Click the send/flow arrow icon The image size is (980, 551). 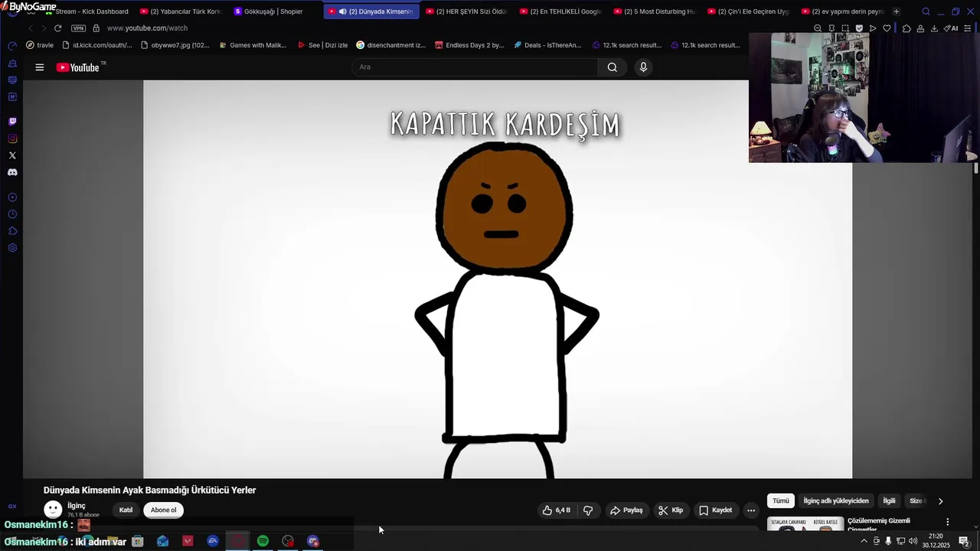click(873, 28)
